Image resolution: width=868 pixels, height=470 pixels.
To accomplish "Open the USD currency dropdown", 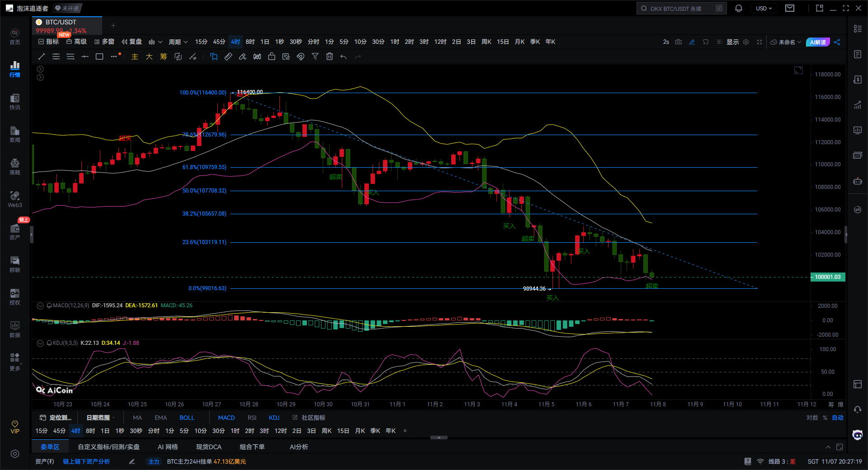I will pos(764,9).
